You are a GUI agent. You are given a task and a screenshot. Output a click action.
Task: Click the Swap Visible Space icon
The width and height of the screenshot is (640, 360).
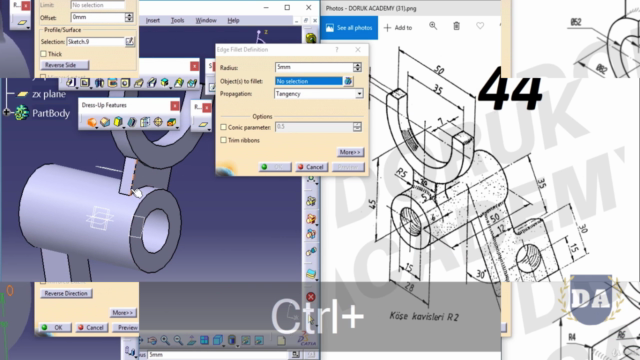[x=259, y=340]
